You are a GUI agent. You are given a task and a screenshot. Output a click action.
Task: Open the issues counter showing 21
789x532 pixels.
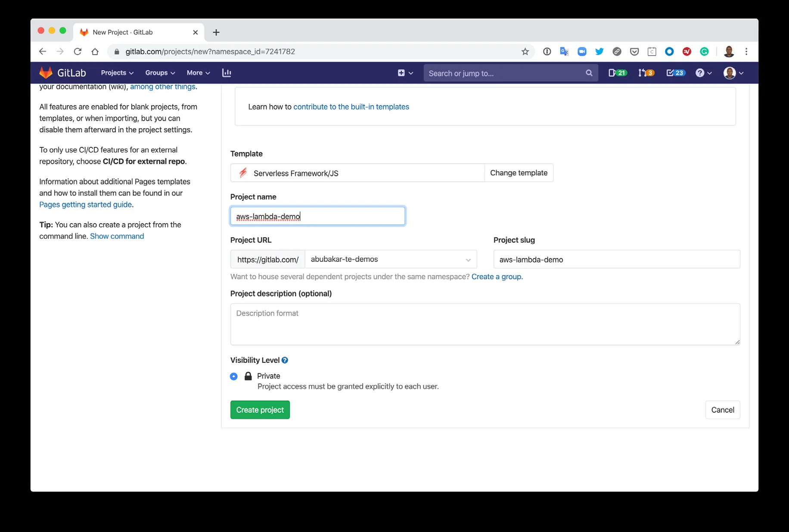[617, 73]
